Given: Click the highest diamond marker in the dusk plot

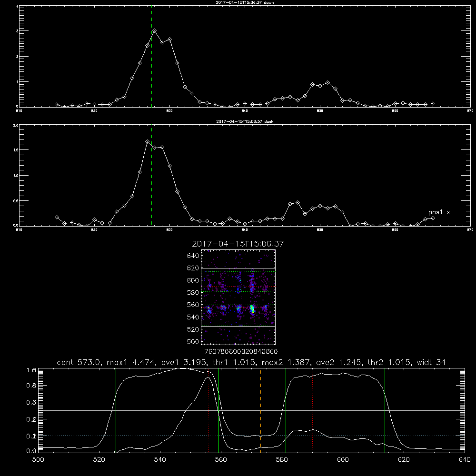Looking at the screenshot, I should pos(147,141).
